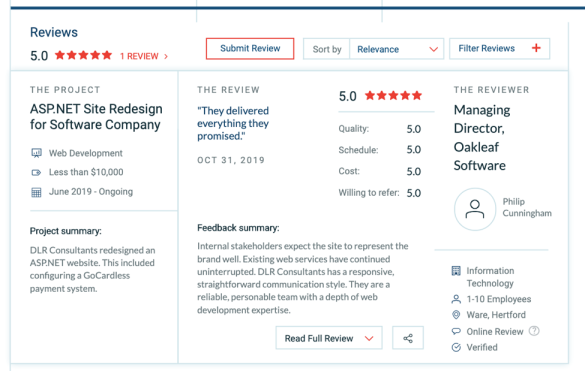Click the 1-10 Employees text
The width and height of the screenshot is (585, 371).
pyautogui.click(x=499, y=299)
